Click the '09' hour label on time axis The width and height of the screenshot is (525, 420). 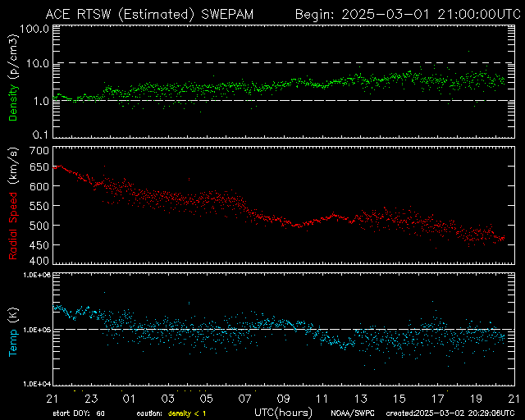click(283, 399)
